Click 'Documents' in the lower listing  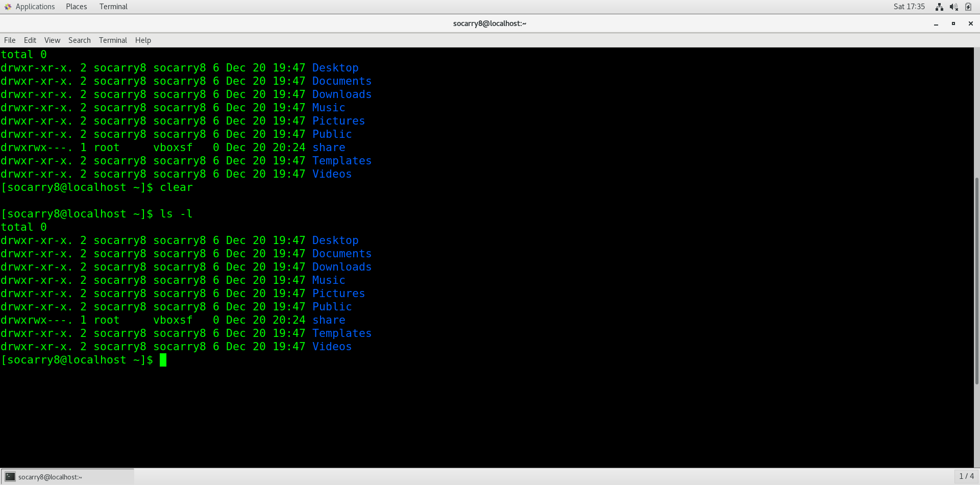pyautogui.click(x=342, y=254)
